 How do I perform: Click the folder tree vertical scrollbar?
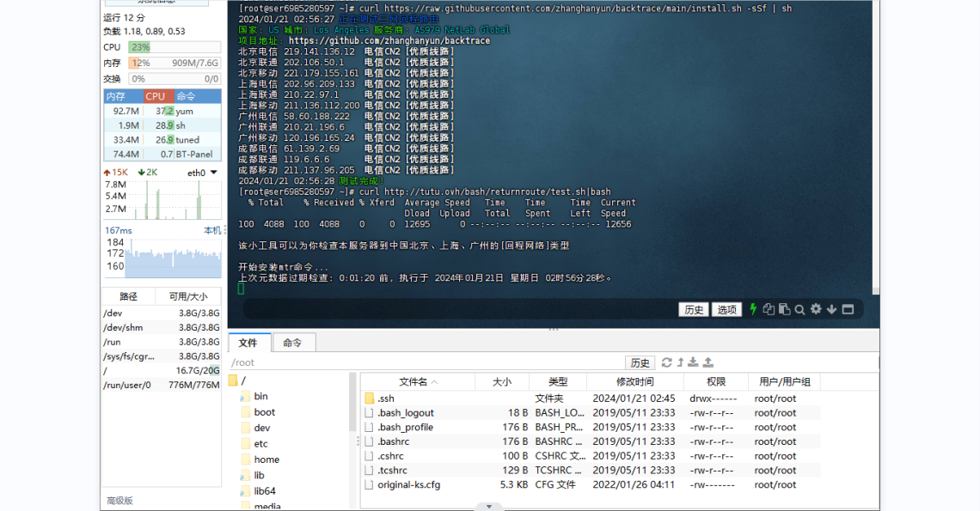[352, 403]
